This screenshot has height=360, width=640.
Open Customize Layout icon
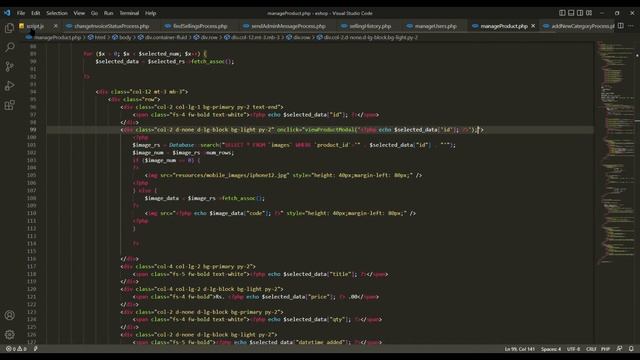(589, 13)
